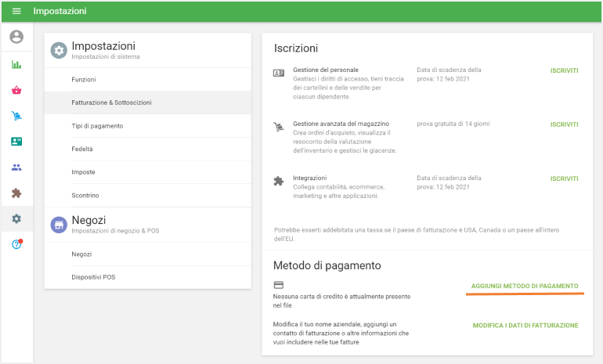Screen dimensions: 603x364
Task: Click the 'Gestione del personale' title text
Action: pyautogui.click(x=326, y=70)
